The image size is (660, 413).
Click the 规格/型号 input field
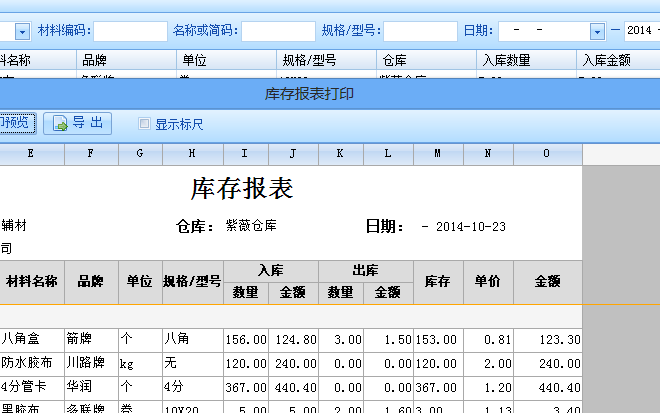point(420,31)
